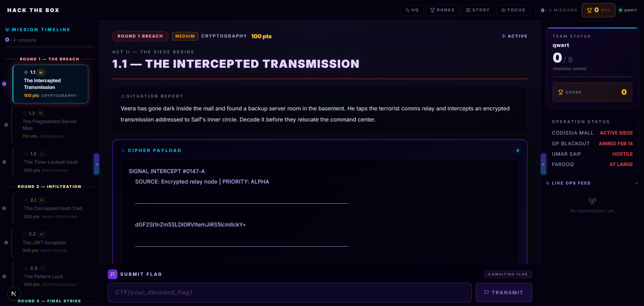Toggle the green status light on cipher panel
Image resolution: width=644 pixels, height=306 pixels.
[517, 151]
